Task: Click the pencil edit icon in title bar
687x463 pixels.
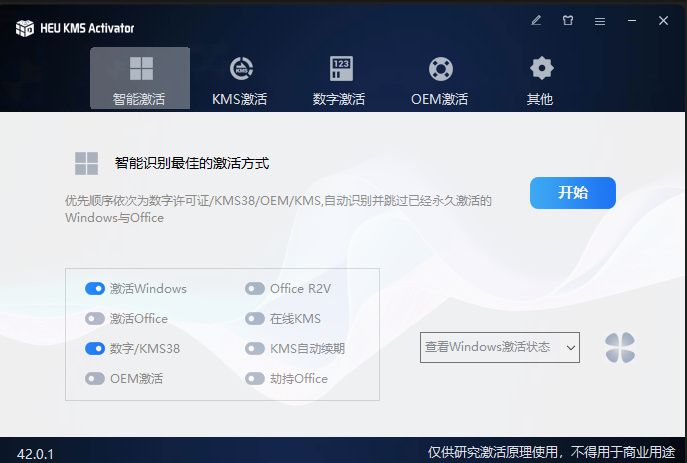Action: coord(536,20)
